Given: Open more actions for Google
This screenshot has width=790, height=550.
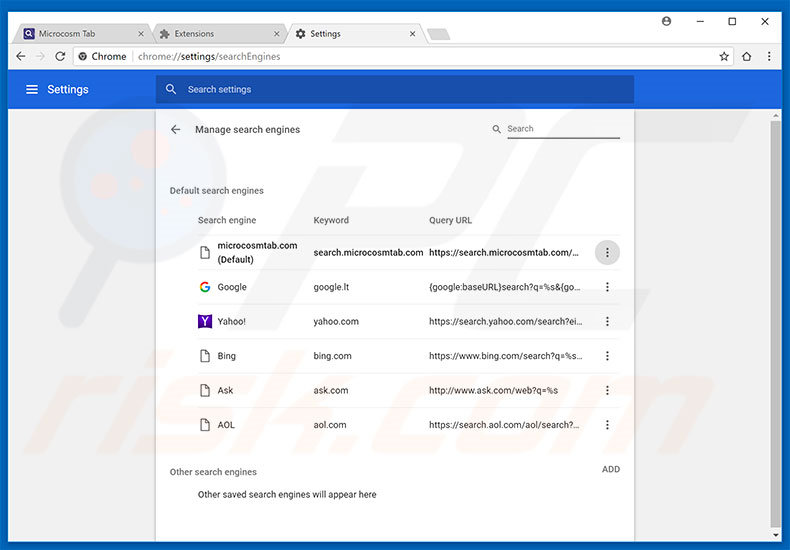Looking at the screenshot, I should tap(607, 287).
